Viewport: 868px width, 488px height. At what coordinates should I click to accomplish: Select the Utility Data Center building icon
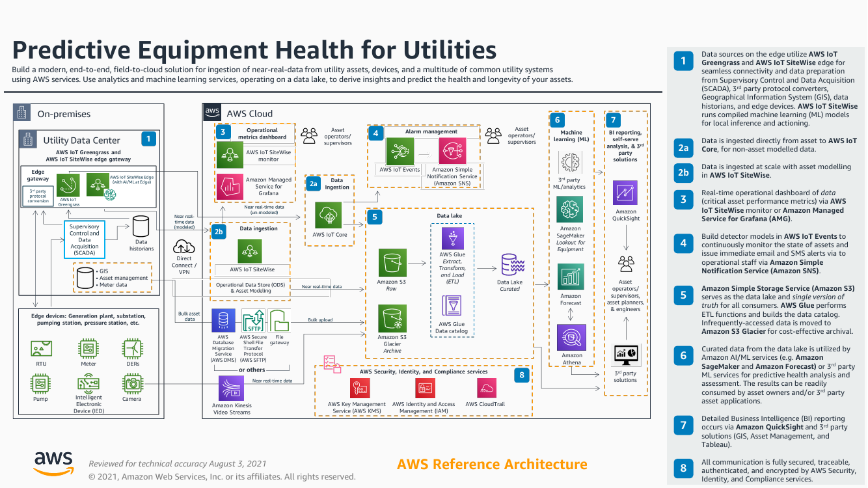coord(29,139)
